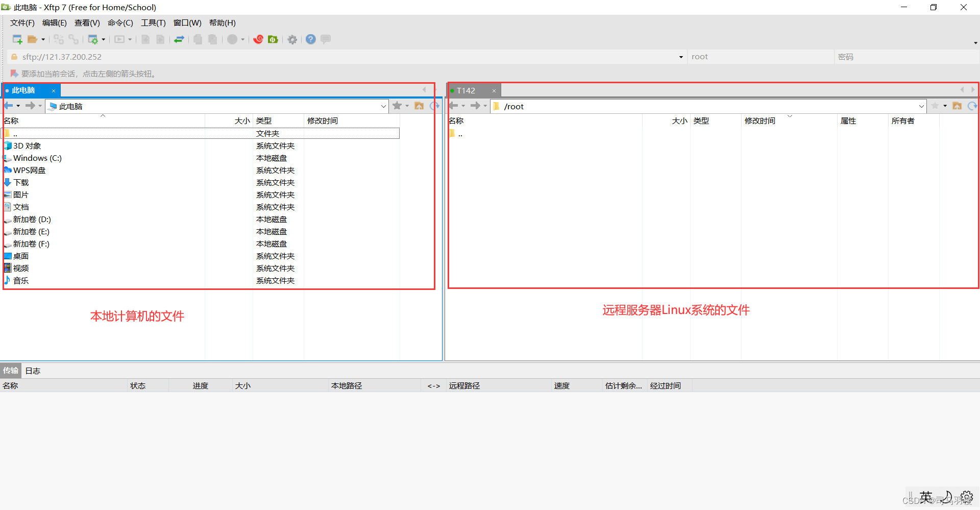This screenshot has height=510, width=980.
Task: Launch Xshell via the red swirl icon
Action: (258, 39)
